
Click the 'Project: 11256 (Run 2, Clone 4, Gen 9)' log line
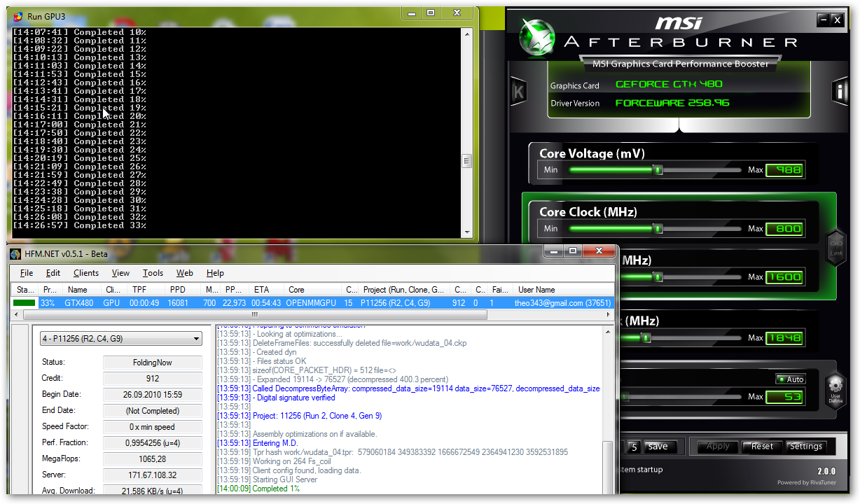point(300,416)
